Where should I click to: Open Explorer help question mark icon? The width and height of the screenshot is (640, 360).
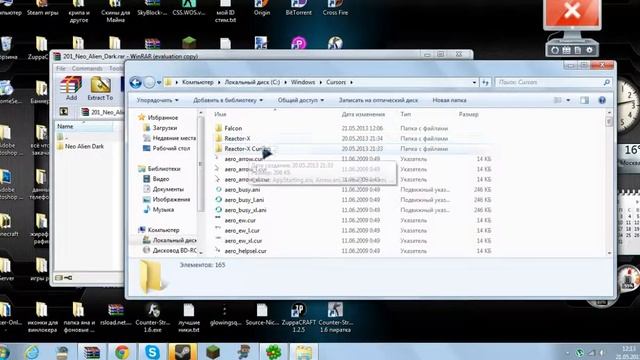602,100
